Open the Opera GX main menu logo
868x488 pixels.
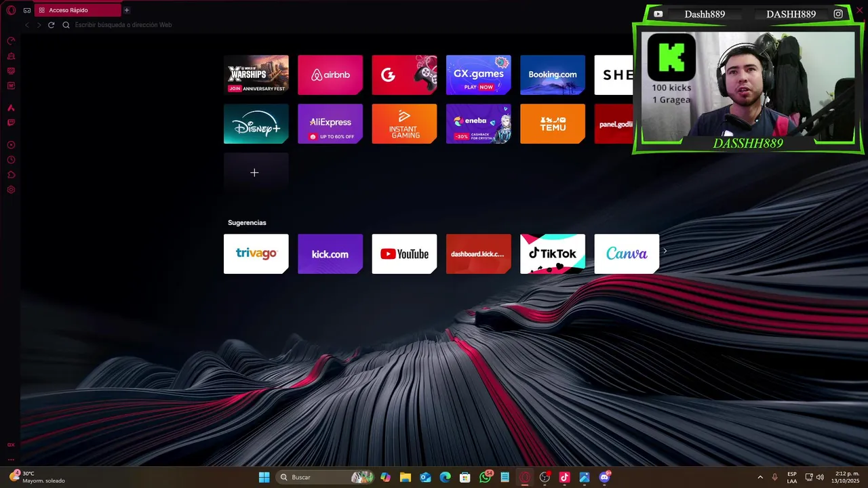tap(11, 10)
